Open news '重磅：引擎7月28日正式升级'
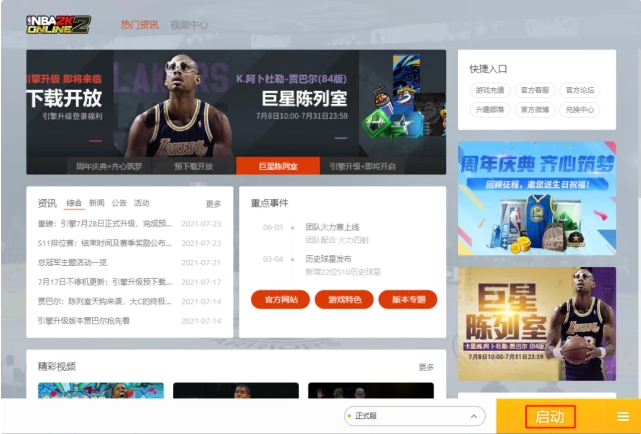 click(x=105, y=224)
